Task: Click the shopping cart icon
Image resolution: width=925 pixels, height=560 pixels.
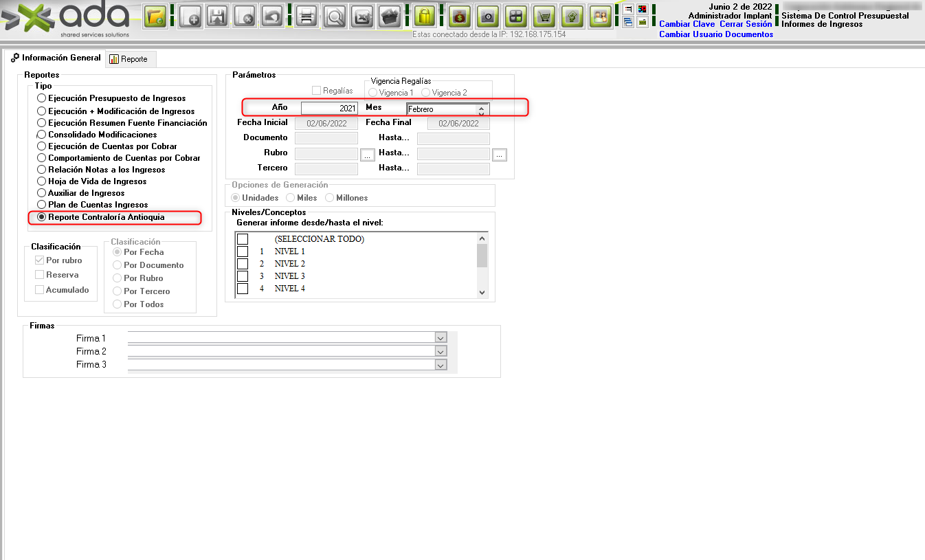Action: (544, 16)
